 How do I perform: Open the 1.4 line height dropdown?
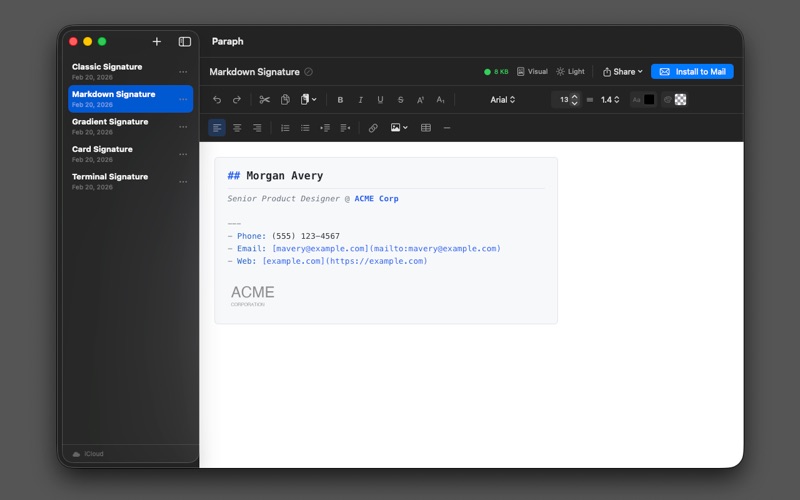tap(610, 100)
